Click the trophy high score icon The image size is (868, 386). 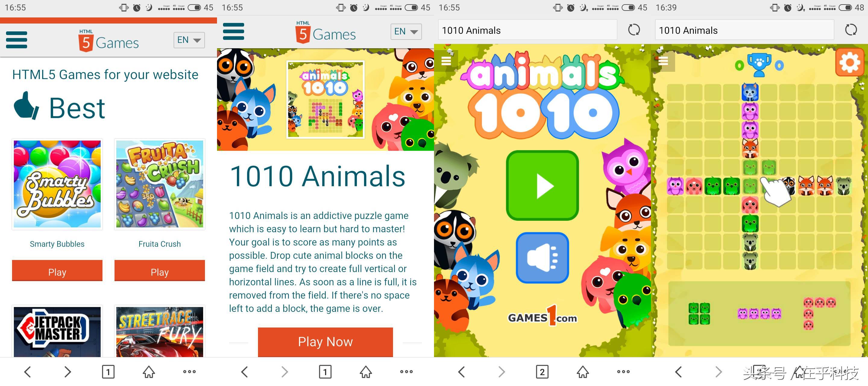(759, 65)
